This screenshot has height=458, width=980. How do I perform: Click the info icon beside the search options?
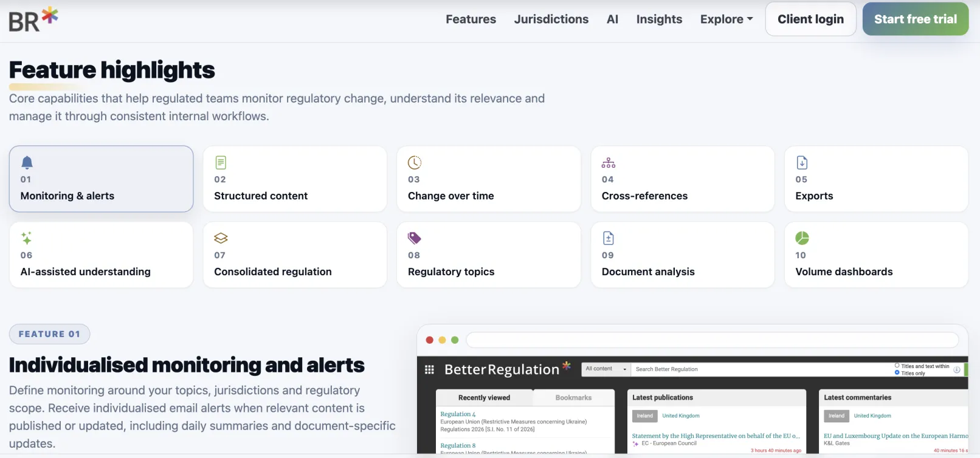click(x=957, y=369)
